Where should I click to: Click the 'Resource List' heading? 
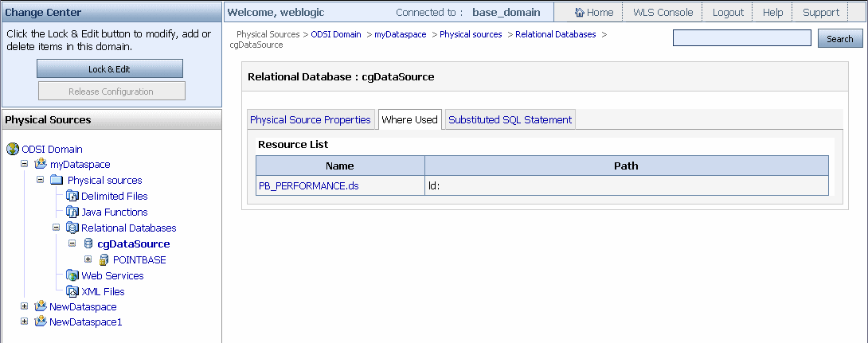pyautogui.click(x=293, y=144)
